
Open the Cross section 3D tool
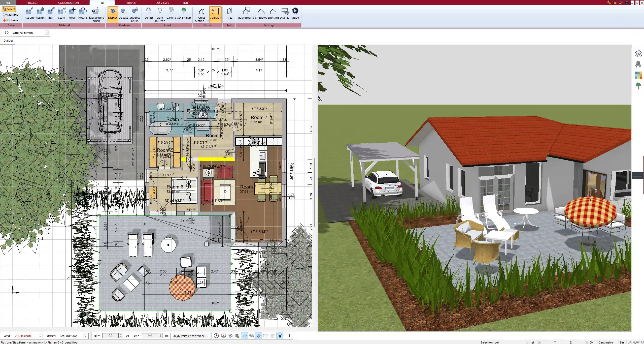(201, 15)
